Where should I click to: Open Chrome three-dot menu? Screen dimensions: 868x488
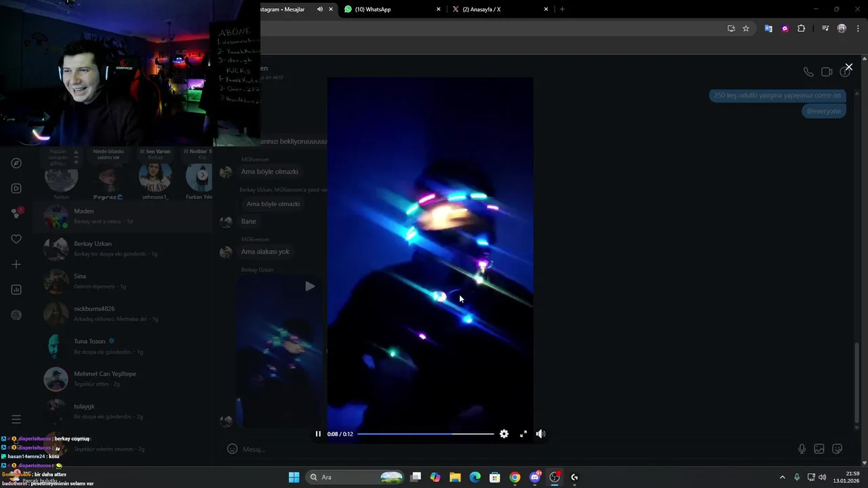pos(858,28)
